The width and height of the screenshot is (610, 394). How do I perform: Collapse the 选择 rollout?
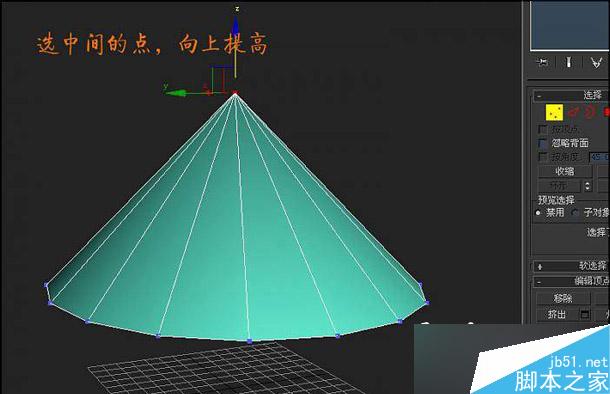[570, 95]
